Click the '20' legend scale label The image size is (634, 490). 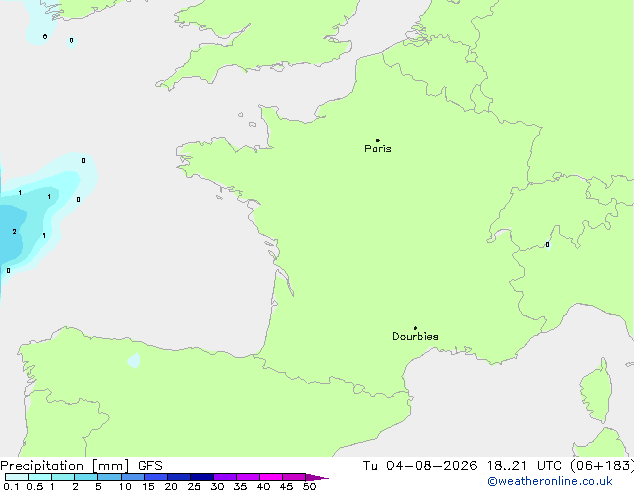pyautogui.click(x=171, y=486)
